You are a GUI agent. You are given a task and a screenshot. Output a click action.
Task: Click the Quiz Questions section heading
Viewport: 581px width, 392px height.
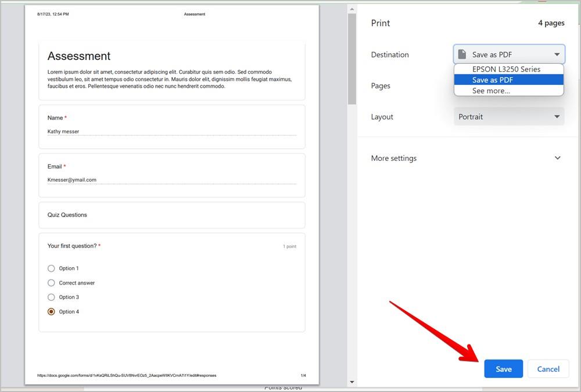point(67,215)
